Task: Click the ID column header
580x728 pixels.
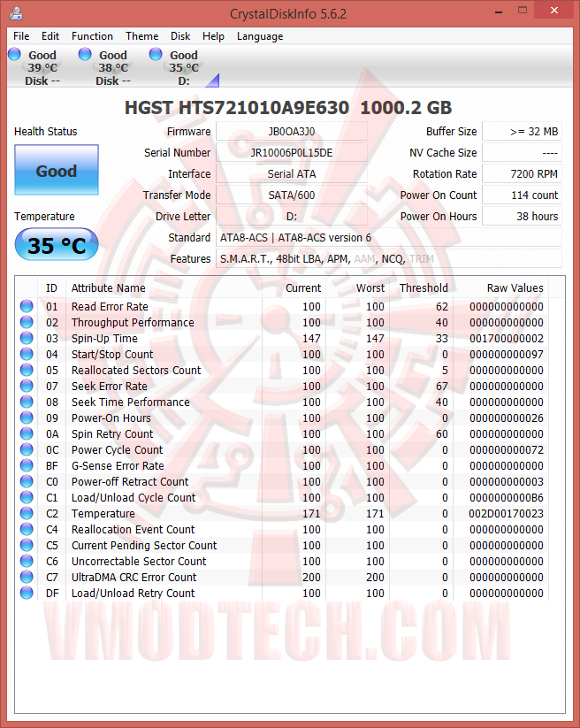Action: (51, 287)
